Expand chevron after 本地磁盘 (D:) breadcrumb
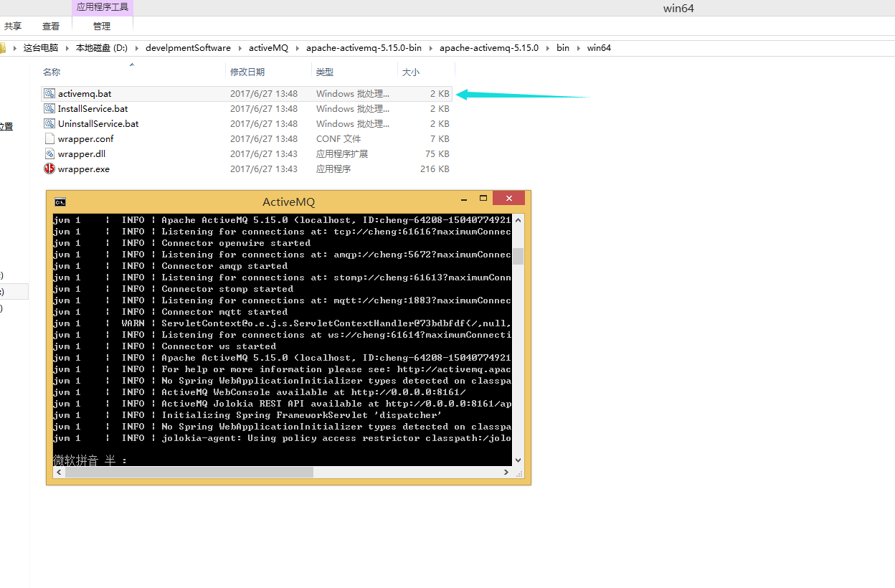This screenshot has height=588, width=895. pyautogui.click(x=136, y=48)
